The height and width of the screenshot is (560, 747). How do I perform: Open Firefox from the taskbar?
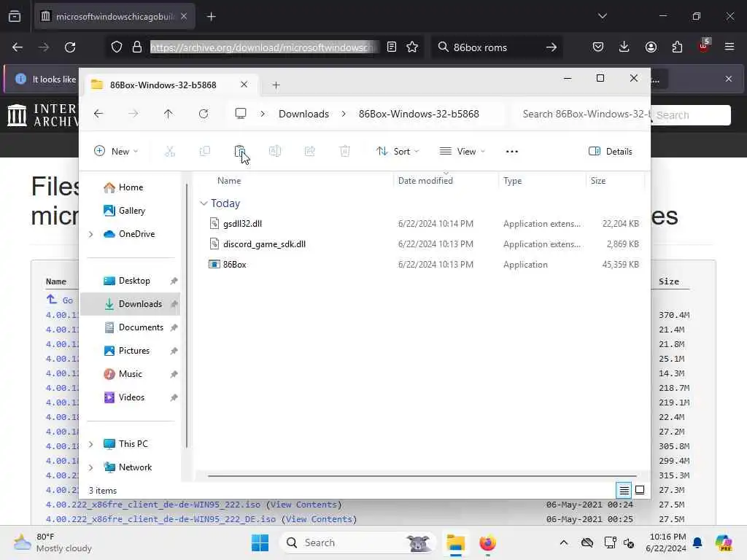pos(487,542)
